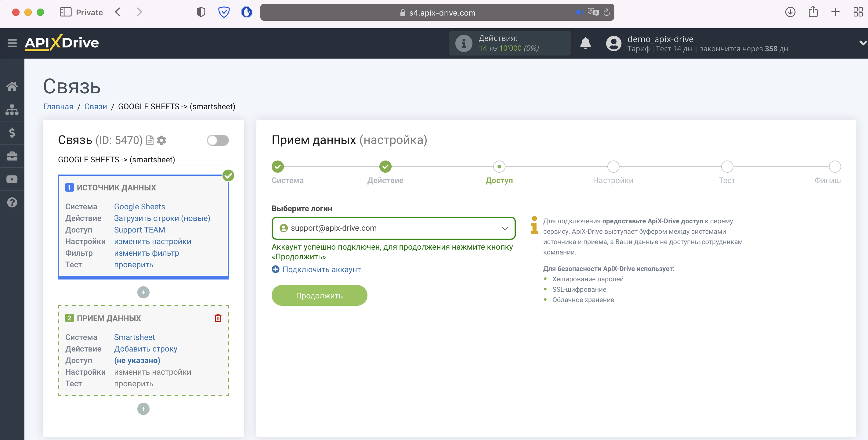Click the Продолжить button

click(319, 295)
